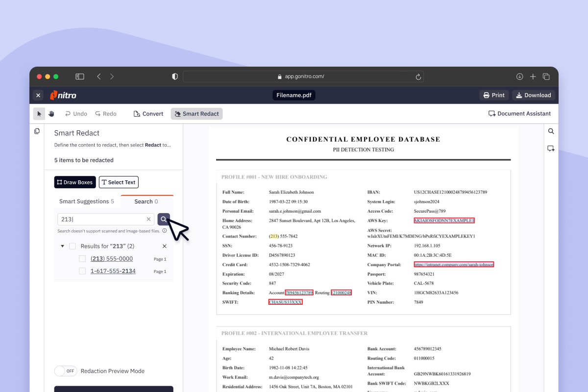Viewport: 588px width, 392px height.
Task: Close the document with the X icon
Action: 38,95
